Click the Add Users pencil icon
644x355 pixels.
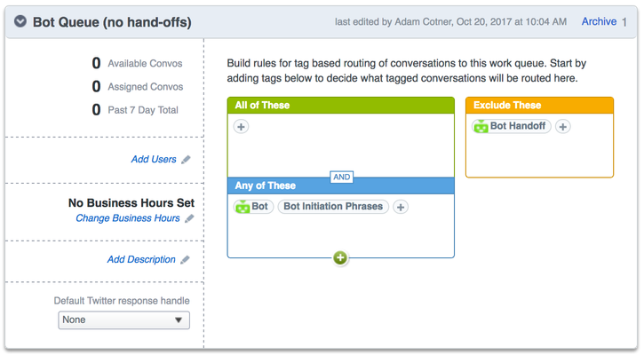tap(186, 159)
